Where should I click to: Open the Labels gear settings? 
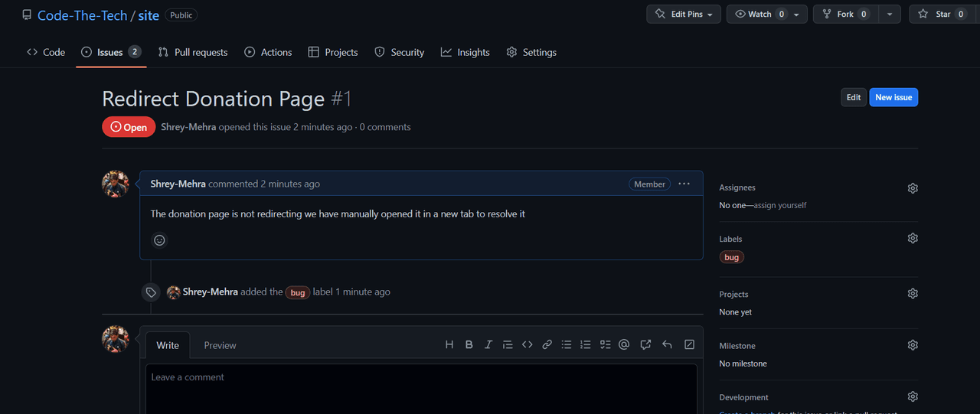coord(913,239)
